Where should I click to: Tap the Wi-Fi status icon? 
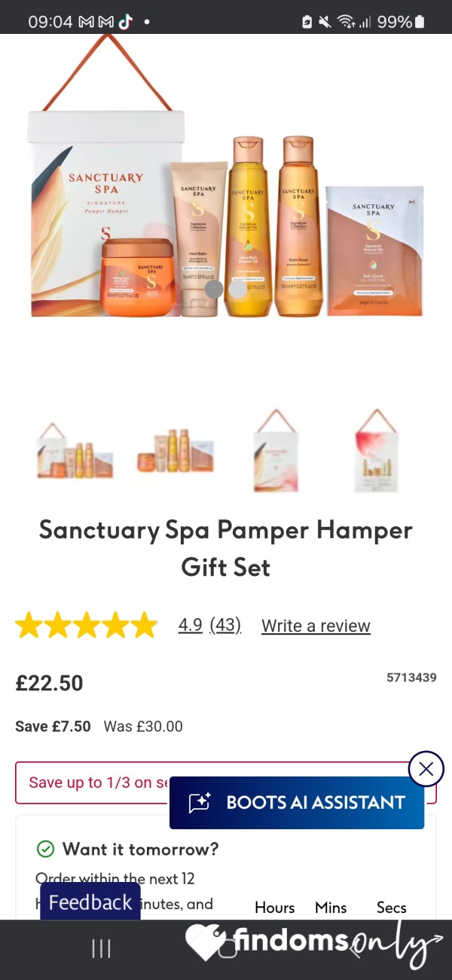(347, 22)
